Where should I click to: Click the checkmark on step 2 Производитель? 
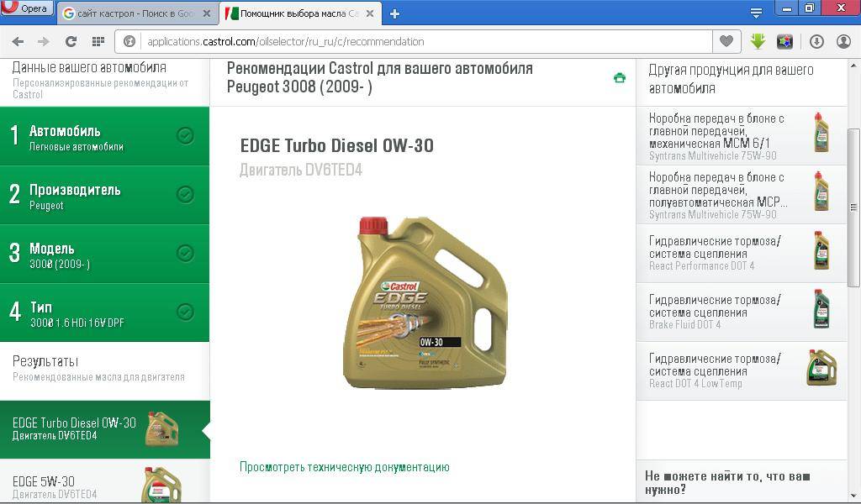click(185, 194)
